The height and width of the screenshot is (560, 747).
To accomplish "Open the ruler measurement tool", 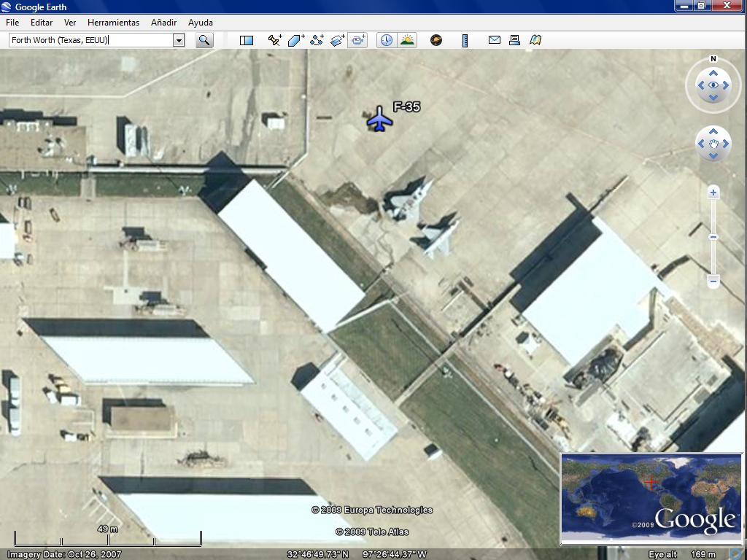I will pos(465,40).
